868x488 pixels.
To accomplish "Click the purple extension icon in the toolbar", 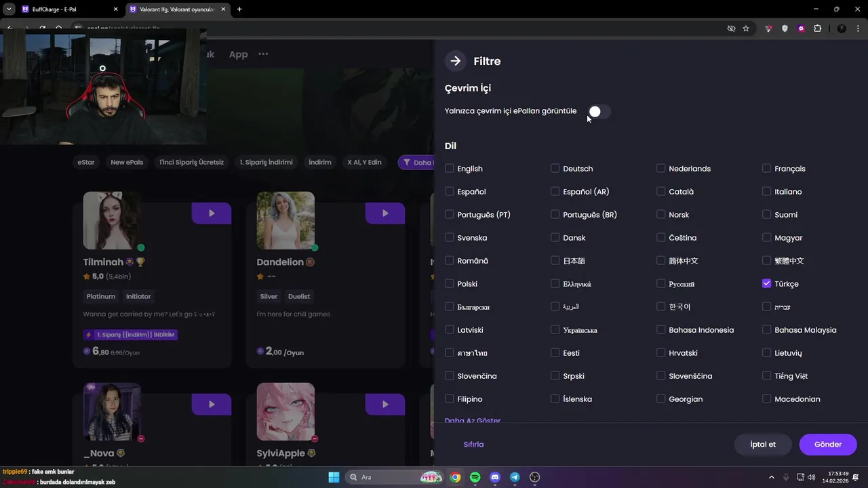I will point(802,28).
